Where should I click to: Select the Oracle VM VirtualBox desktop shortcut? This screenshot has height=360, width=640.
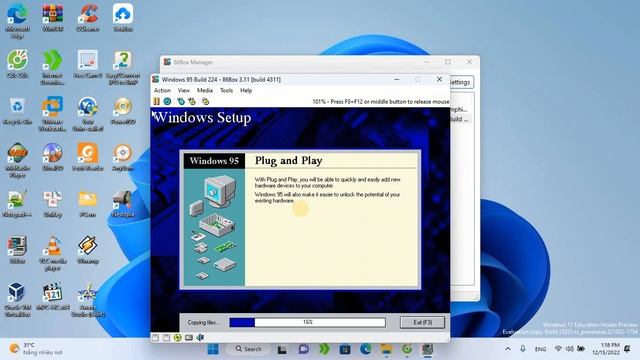[x=17, y=300]
